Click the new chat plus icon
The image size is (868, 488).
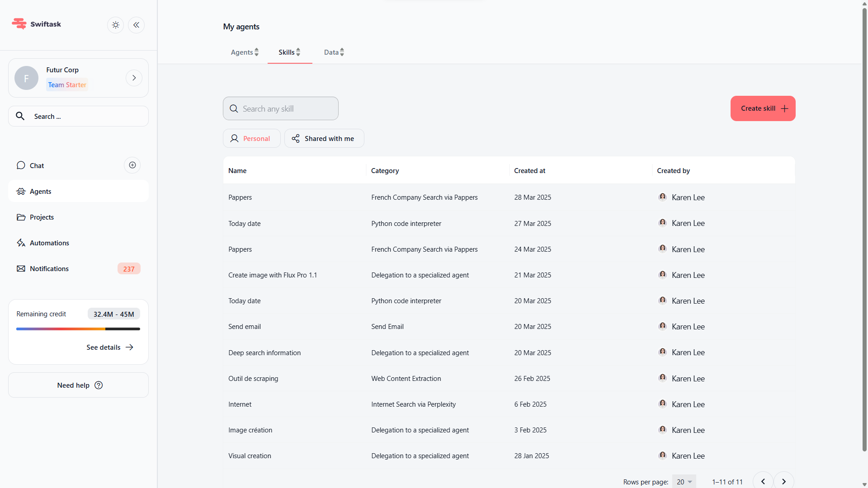[132, 165]
